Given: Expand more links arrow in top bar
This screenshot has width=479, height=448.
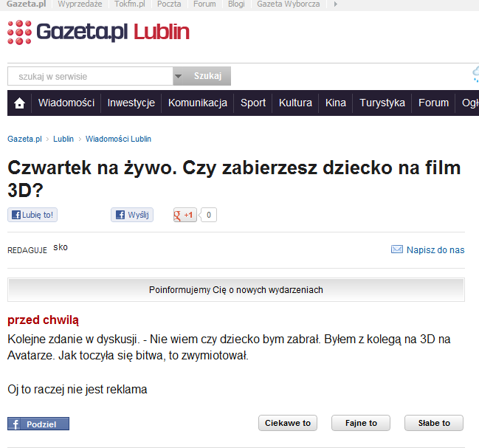Looking at the screenshot, I should coord(337,4).
